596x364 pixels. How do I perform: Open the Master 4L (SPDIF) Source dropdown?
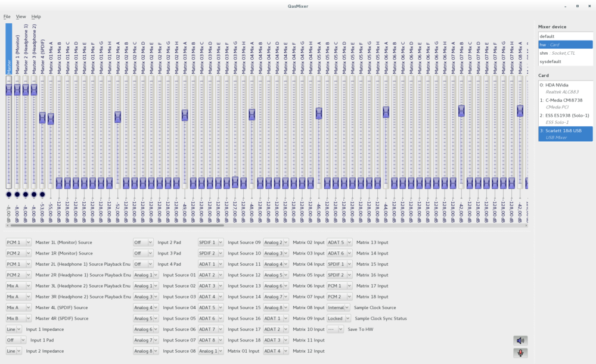(18, 307)
